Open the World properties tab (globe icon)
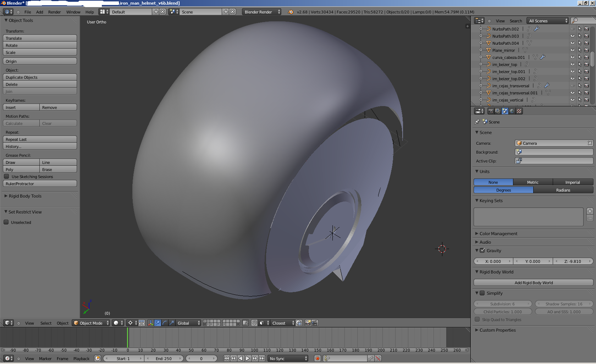This screenshot has width=596, height=364. click(x=512, y=111)
